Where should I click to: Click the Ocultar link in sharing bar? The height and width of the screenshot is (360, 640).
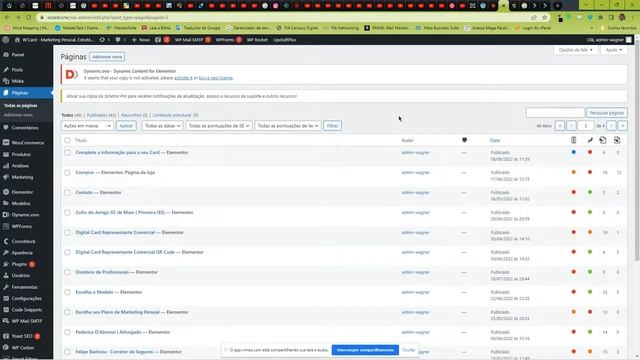[x=409, y=350]
